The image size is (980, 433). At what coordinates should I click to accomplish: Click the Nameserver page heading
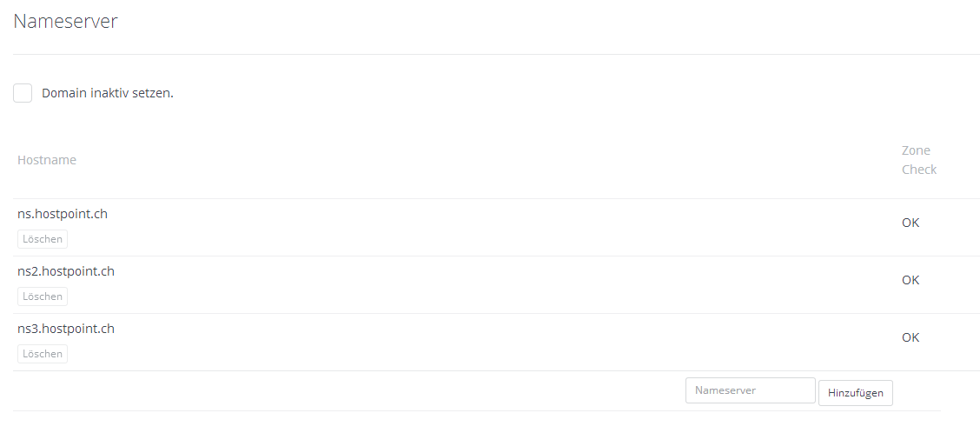(65, 22)
